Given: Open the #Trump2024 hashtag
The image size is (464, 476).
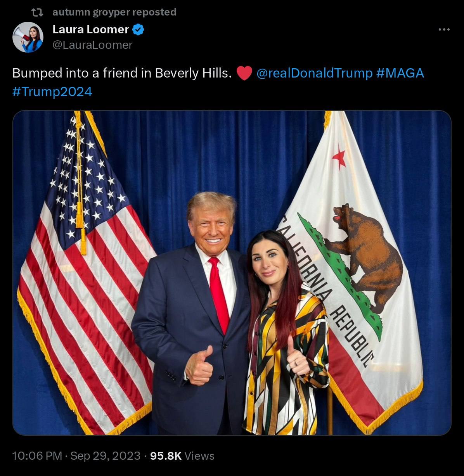Looking at the screenshot, I should pyautogui.click(x=52, y=92).
